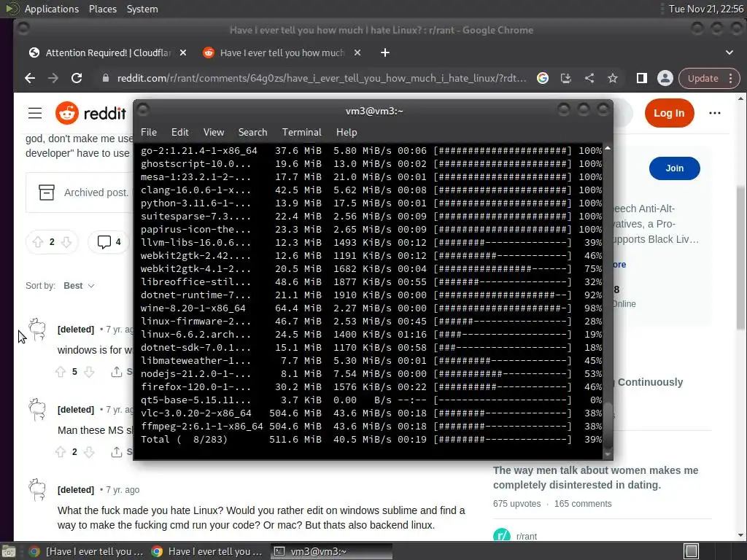This screenshot has width=747, height=560.
Task: Click the Reddit Log In button
Action: point(670,113)
